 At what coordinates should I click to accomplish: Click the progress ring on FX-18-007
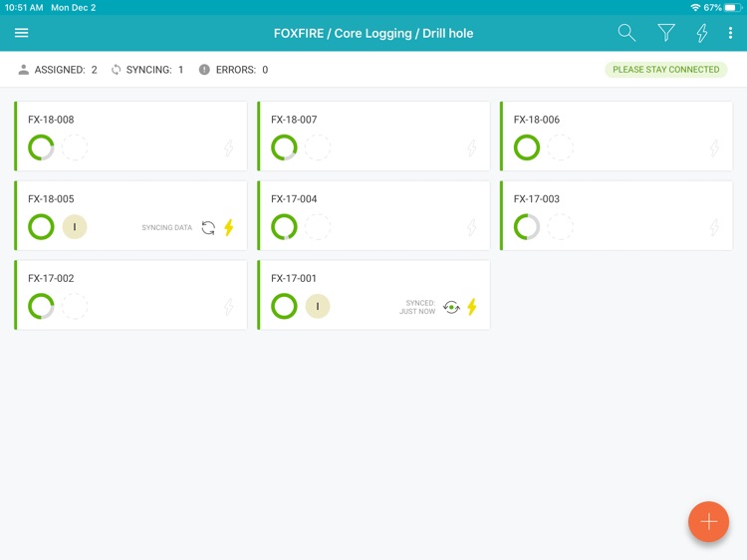284,147
